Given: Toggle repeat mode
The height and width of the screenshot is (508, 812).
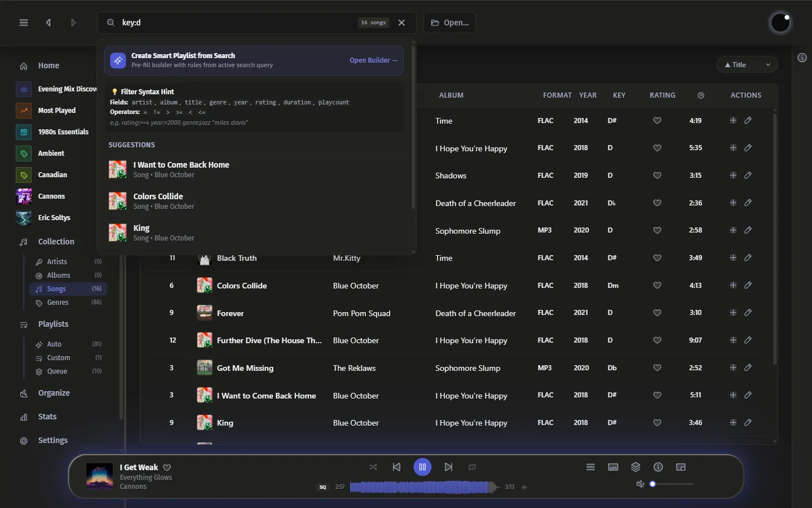Looking at the screenshot, I should coord(472,467).
